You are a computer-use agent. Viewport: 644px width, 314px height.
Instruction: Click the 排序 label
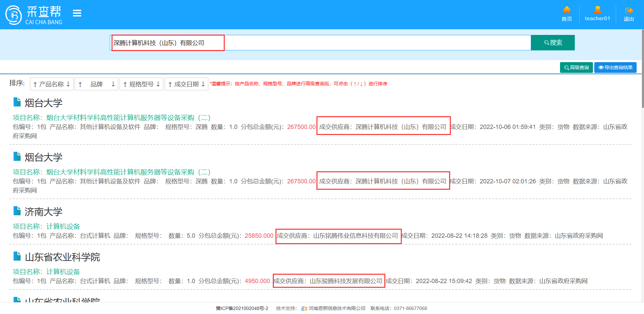pyautogui.click(x=17, y=83)
